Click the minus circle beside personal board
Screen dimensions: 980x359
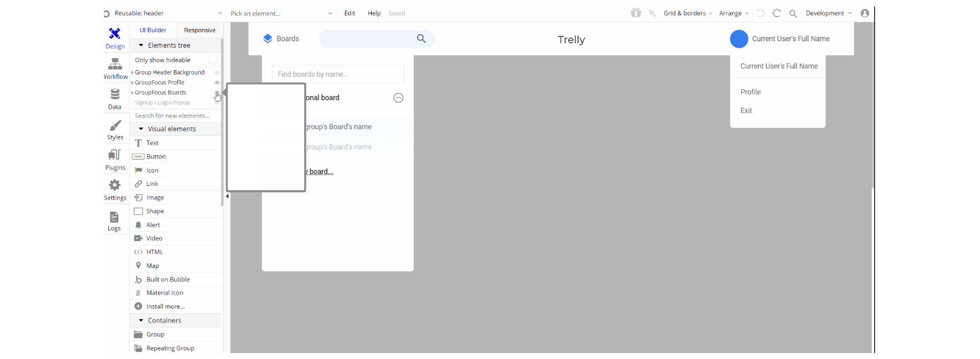(x=398, y=98)
